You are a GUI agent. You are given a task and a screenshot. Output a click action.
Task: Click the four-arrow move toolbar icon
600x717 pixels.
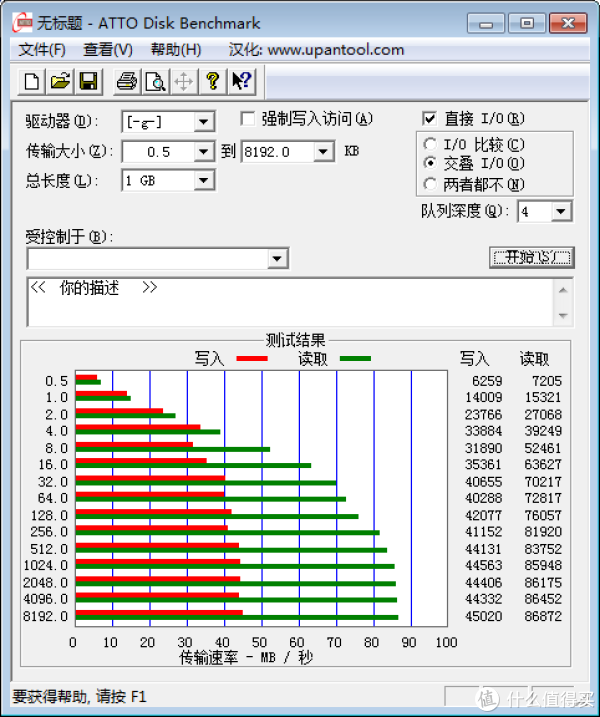pyautogui.click(x=183, y=81)
